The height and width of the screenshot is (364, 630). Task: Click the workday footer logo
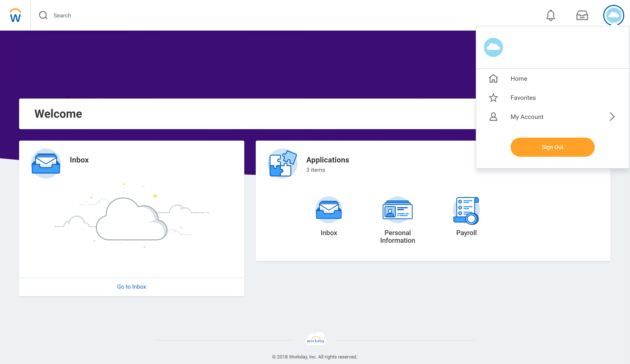[x=315, y=339]
